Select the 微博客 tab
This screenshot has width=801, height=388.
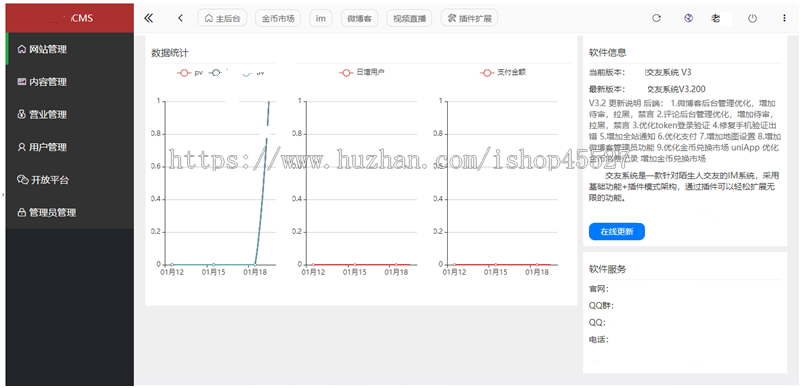click(x=359, y=18)
